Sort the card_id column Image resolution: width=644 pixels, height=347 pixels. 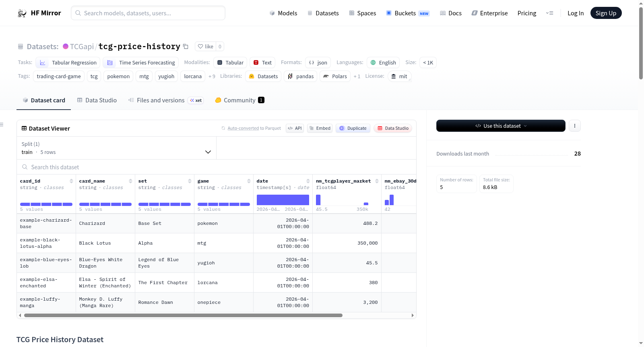(x=71, y=181)
